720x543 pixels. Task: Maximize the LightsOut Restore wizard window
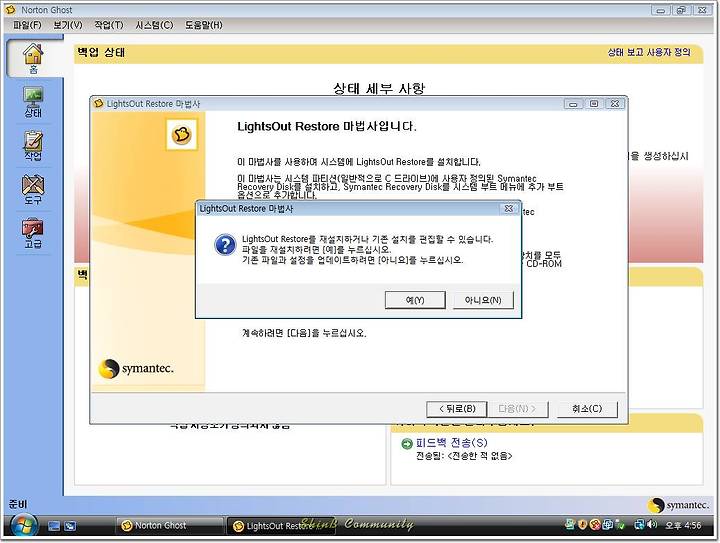pyautogui.click(x=594, y=104)
